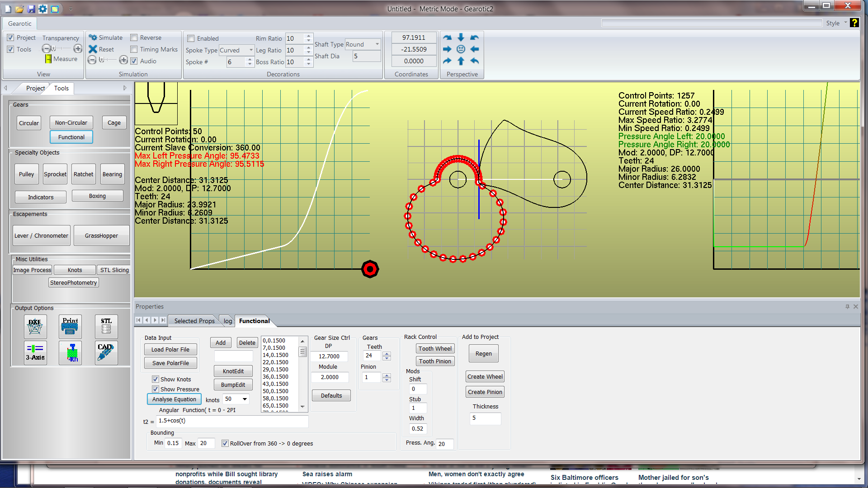Expand the Shaft Type Round dropdown
The width and height of the screenshot is (868, 488).
377,44
